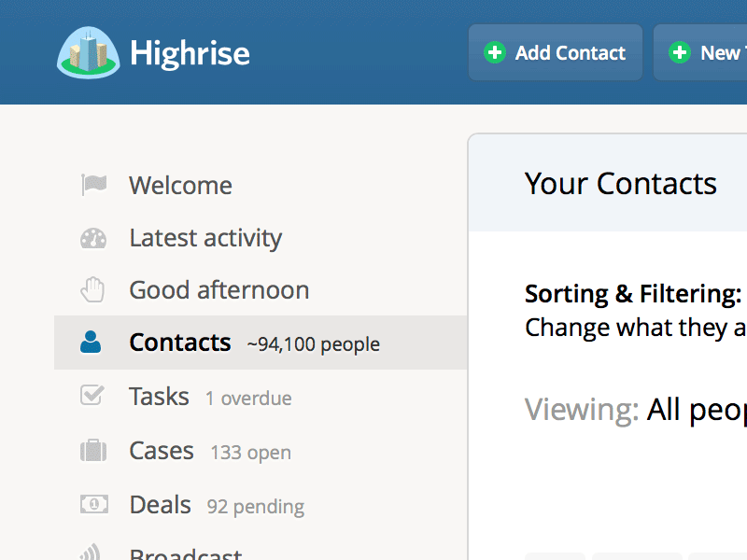Open the Welcome sidebar item
The width and height of the screenshot is (747, 560).
pyautogui.click(x=180, y=185)
